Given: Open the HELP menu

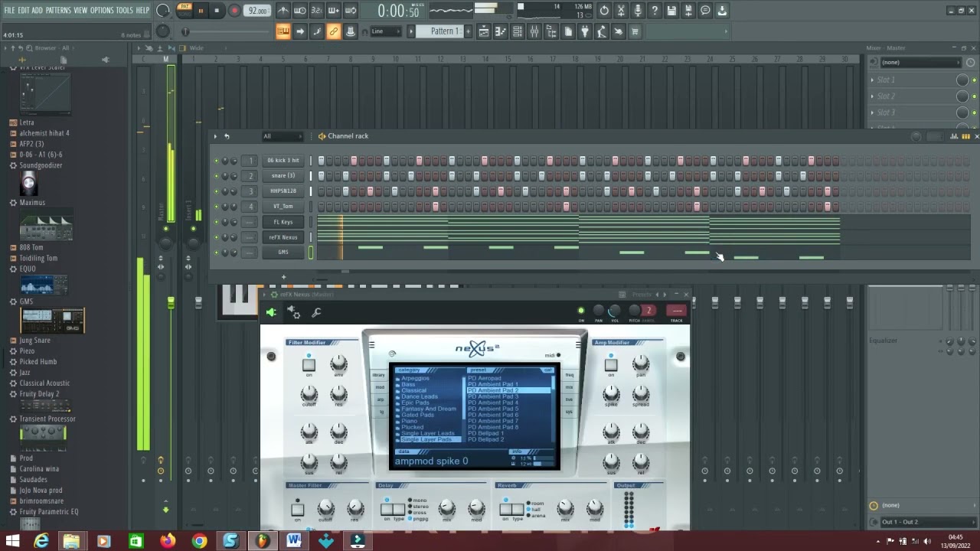Looking at the screenshot, I should (143, 11).
